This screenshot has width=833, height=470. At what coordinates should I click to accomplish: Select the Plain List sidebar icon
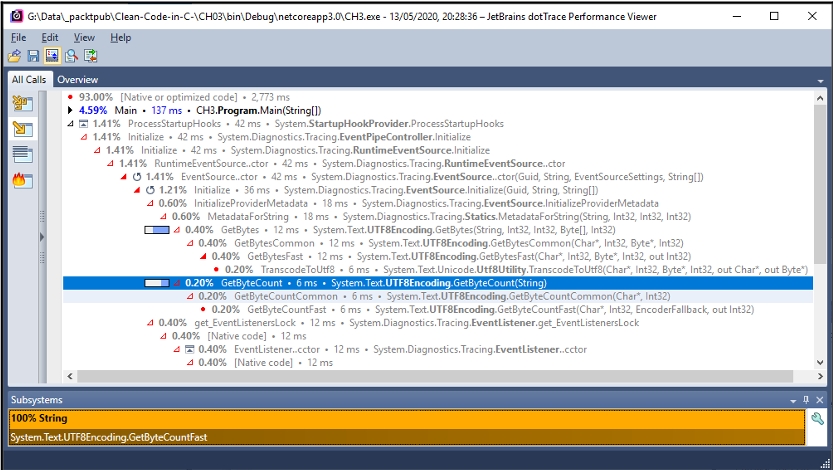coord(22,154)
